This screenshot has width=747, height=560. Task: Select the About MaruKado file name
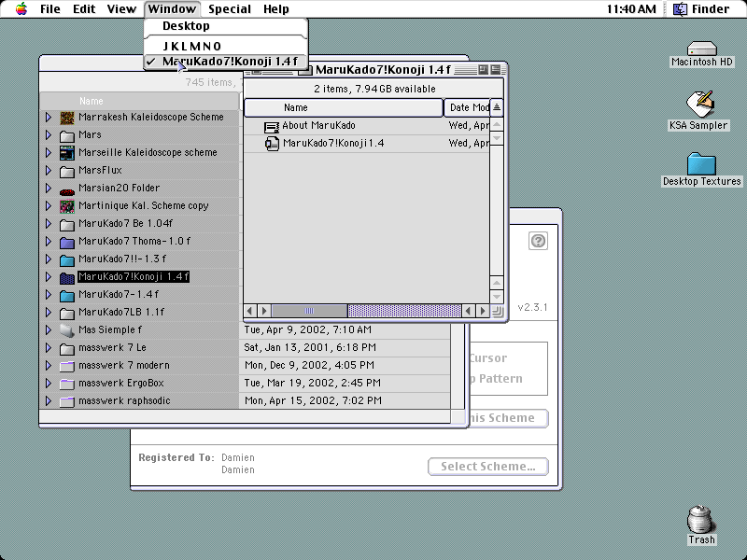(318, 126)
